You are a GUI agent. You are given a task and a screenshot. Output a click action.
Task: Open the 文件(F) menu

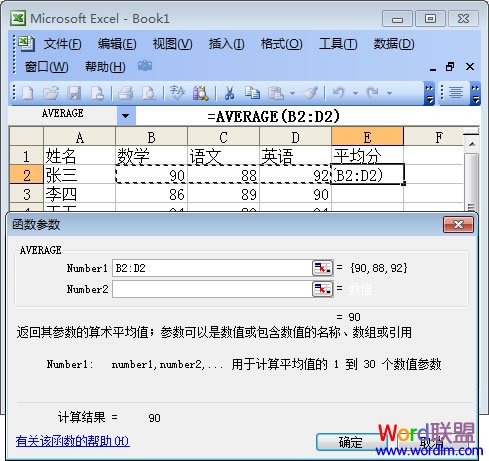pyautogui.click(x=62, y=44)
